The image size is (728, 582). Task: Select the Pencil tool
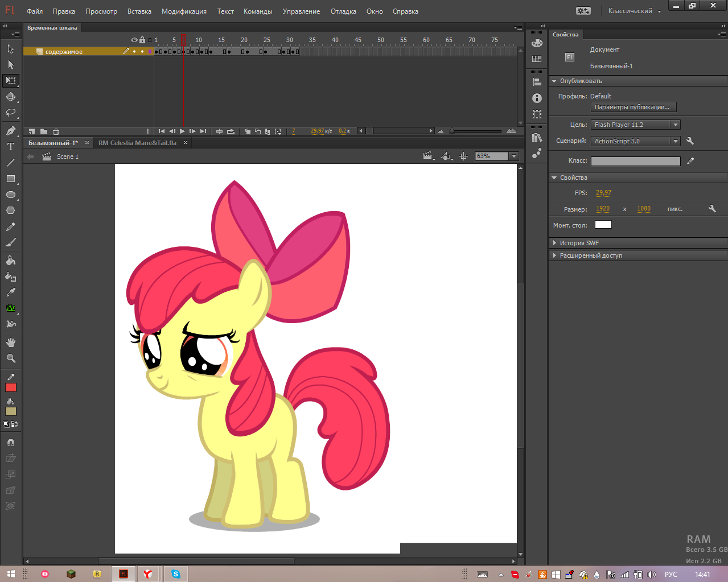[x=11, y=226]
